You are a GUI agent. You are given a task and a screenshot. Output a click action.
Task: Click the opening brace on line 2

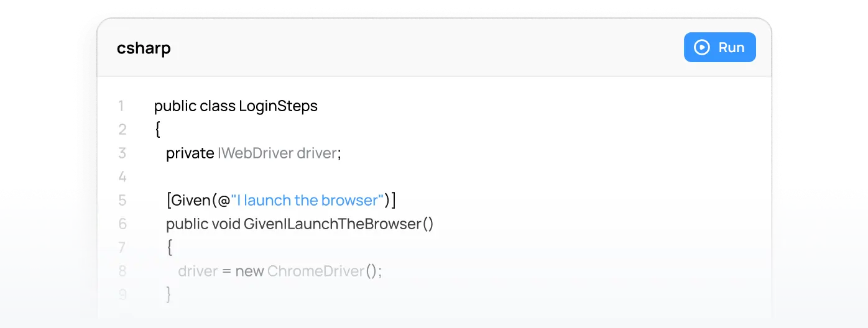[158, 130]
